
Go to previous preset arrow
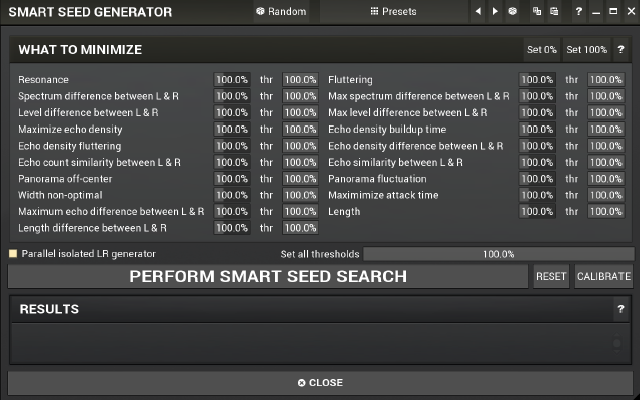[x=478, y=12]
